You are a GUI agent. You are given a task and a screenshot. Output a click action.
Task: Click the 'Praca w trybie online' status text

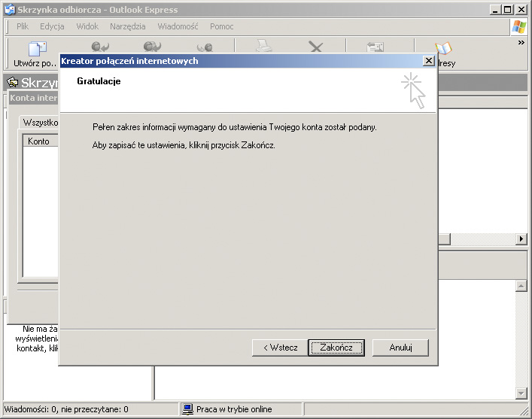[234, 409]
